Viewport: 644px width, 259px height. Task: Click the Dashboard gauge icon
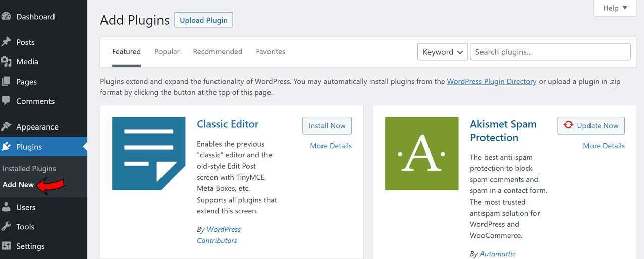(6, 16)
